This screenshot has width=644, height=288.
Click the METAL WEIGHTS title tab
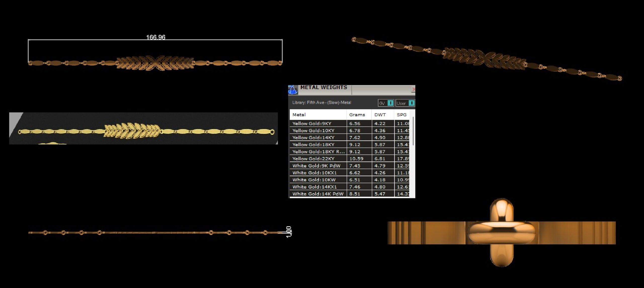pyautogui.click(x=324, y=88)
